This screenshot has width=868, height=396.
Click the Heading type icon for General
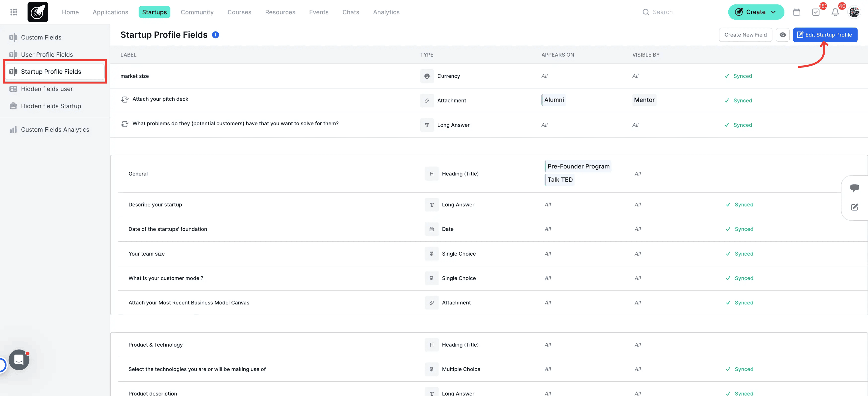tap(432, 174)
